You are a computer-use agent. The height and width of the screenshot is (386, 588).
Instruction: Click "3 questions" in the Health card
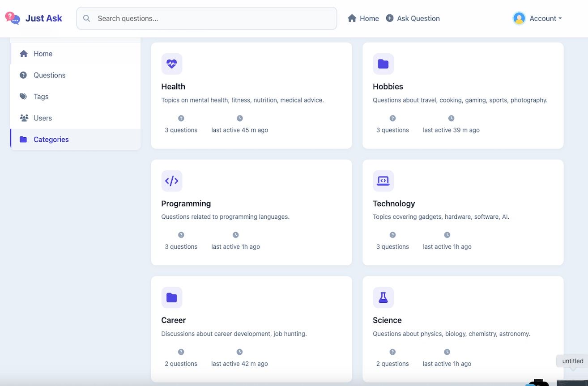click(x=181, y=130)
